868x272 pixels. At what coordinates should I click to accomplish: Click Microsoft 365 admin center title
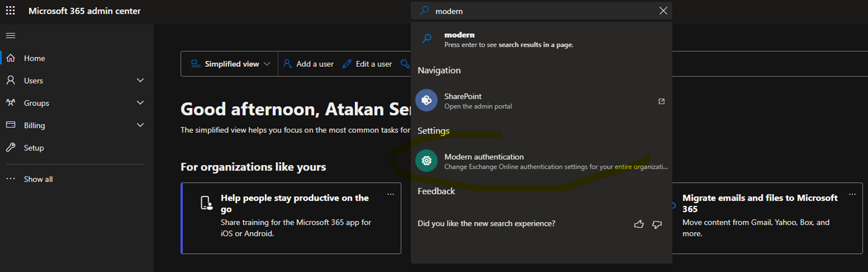point(84,11)
